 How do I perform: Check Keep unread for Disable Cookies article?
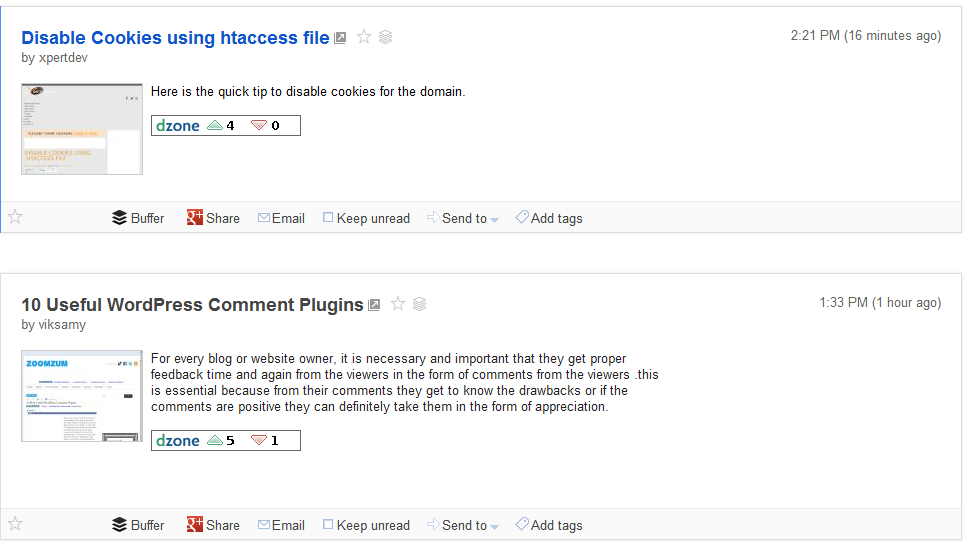(328, 218)
